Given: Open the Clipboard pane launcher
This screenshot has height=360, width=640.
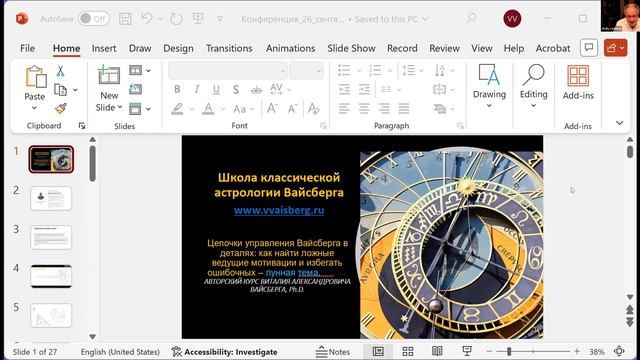Looking at the screenshot, I should tap(82, 126).
